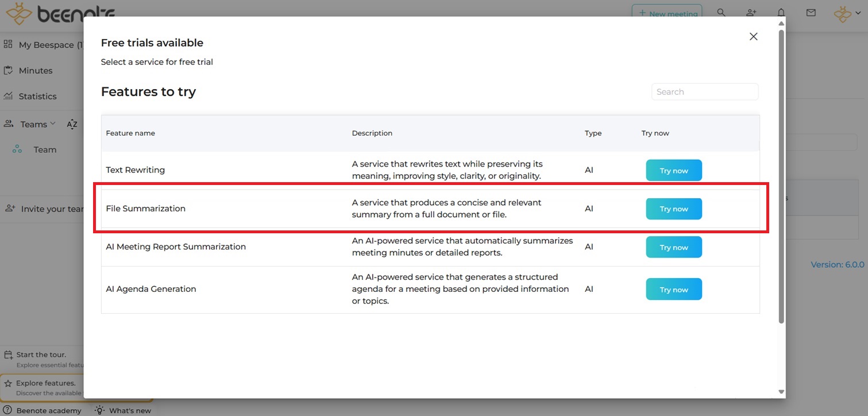Sort teams with the AZ icon
Screen dimensions: 868x416
click(x=72, y=125)
